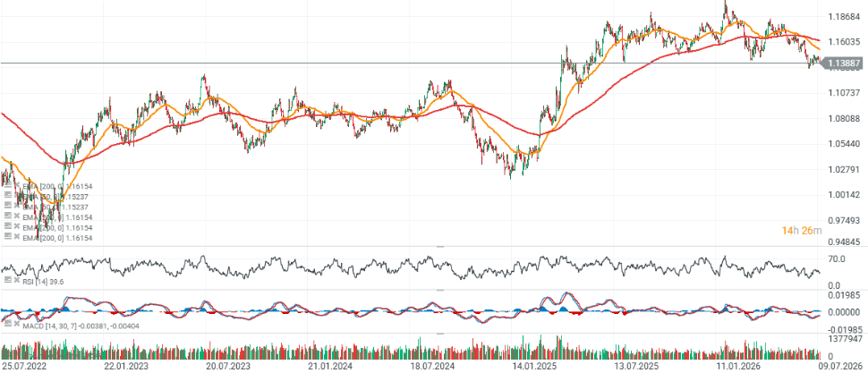Grab the divider handle above the RSI pane

(441, 246)
